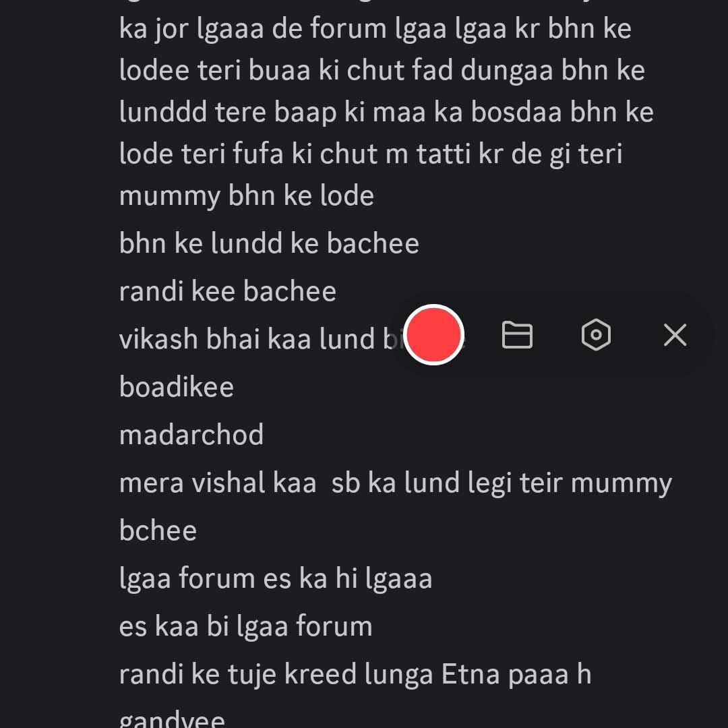Select the short "bchee" message
Screen dimensions: 728x728
tap(158, 530)
